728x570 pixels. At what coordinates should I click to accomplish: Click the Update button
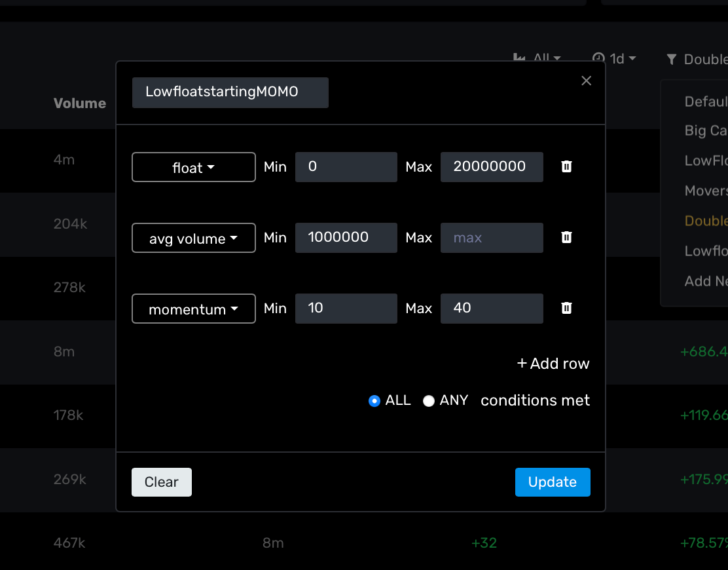[x=553, y=482]
